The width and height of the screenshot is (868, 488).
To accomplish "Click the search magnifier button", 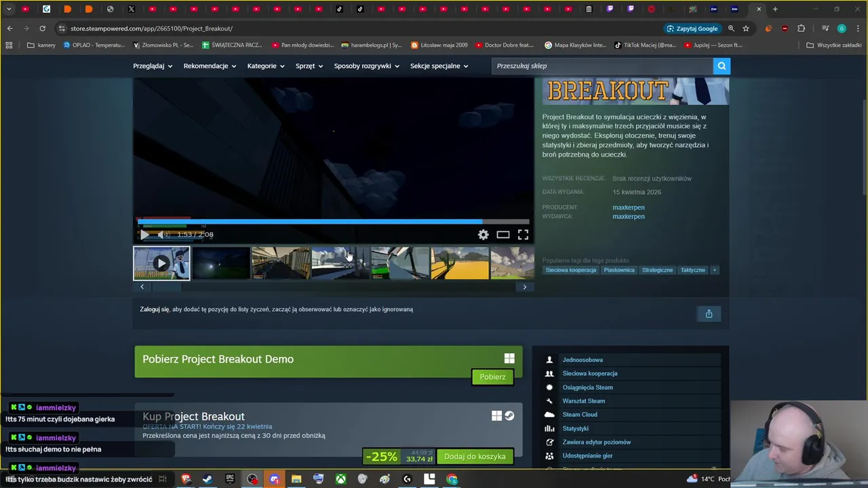I will pos(722,66).
